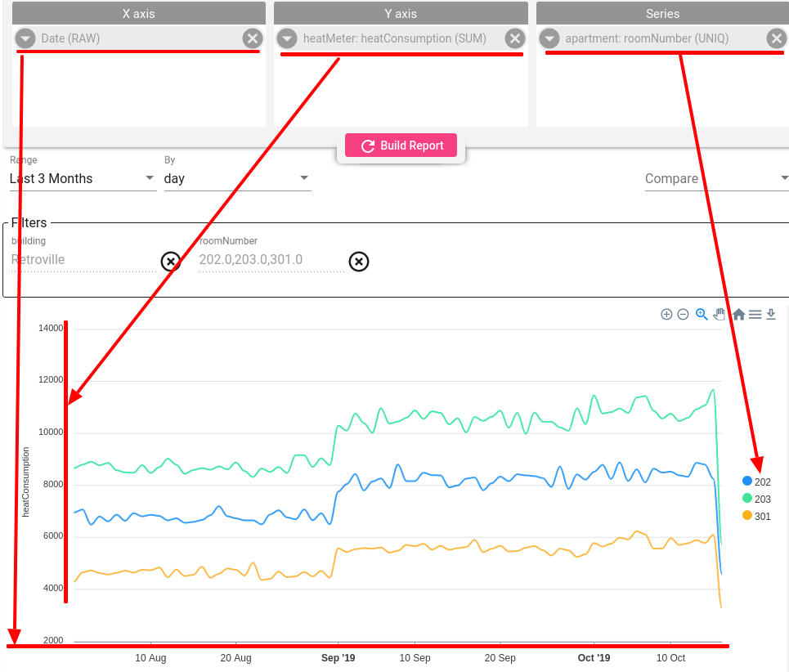Expand heatConsumption field options arrow
Image resolution: width=789 pixels, height=672 pixels.
(x=287, y=38)
